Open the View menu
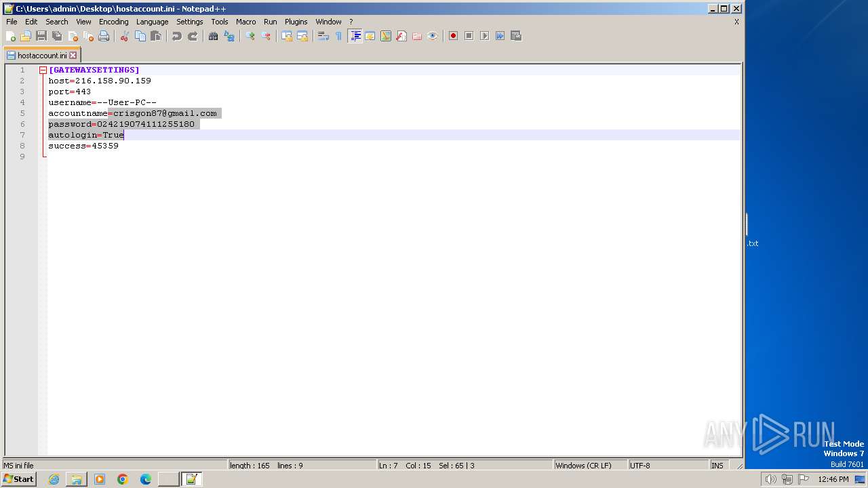The width and height of the screenshot is (868, 488). (83, 22)
